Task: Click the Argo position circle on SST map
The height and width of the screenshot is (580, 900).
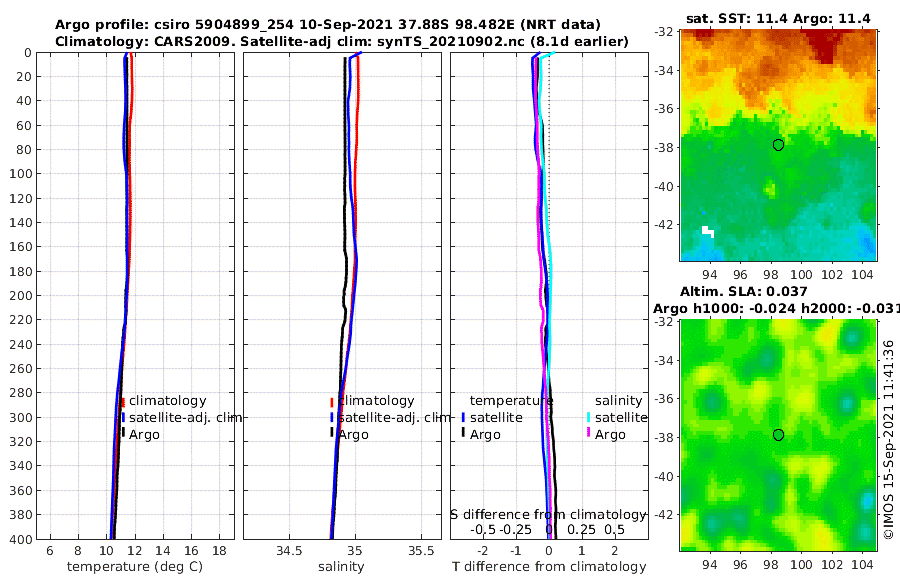Action: (x=778, y=145)
